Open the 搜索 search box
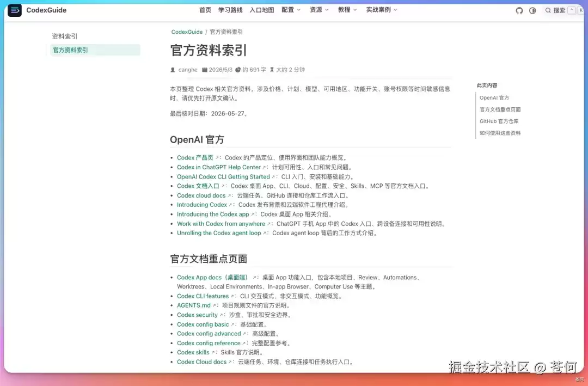 (x=565, y=10)
